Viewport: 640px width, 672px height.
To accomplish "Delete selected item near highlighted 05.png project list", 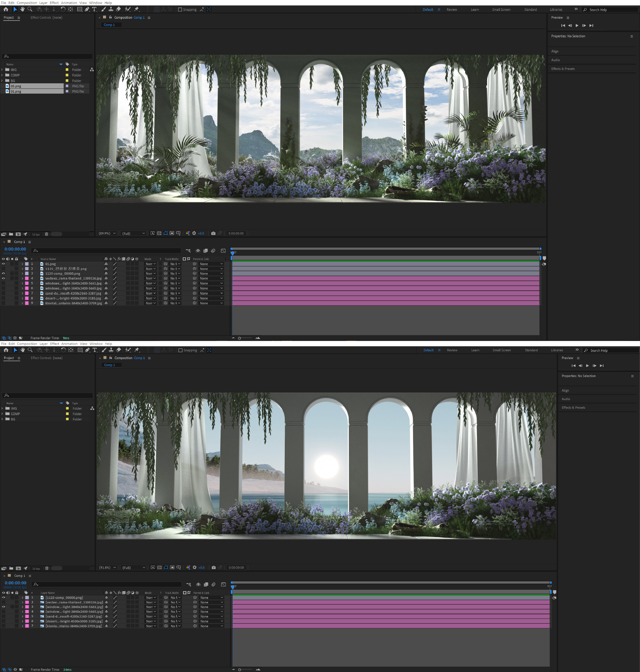I will click(x=47, y=234).
